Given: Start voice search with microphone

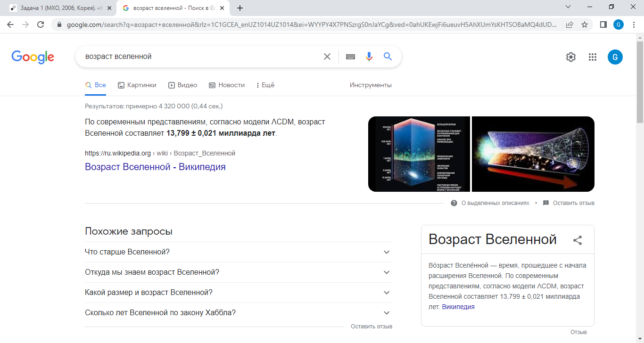Looking at the screenshot, I should (x=369, y=57).
